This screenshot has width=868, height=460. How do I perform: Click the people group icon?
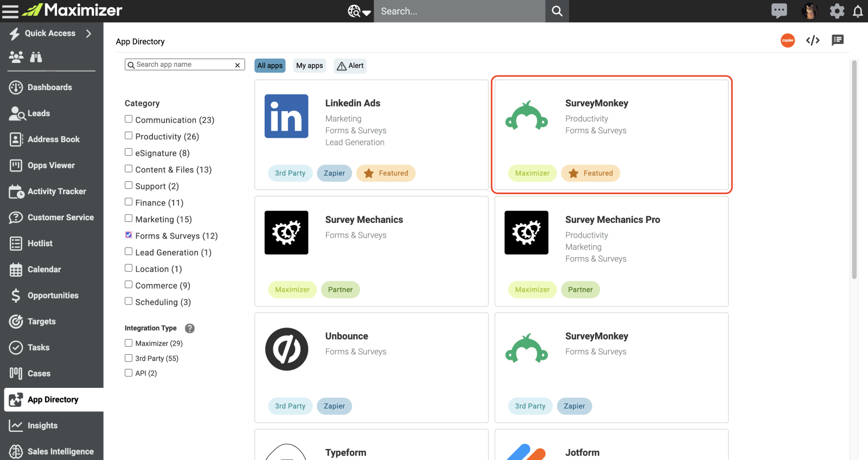(16, 57)
